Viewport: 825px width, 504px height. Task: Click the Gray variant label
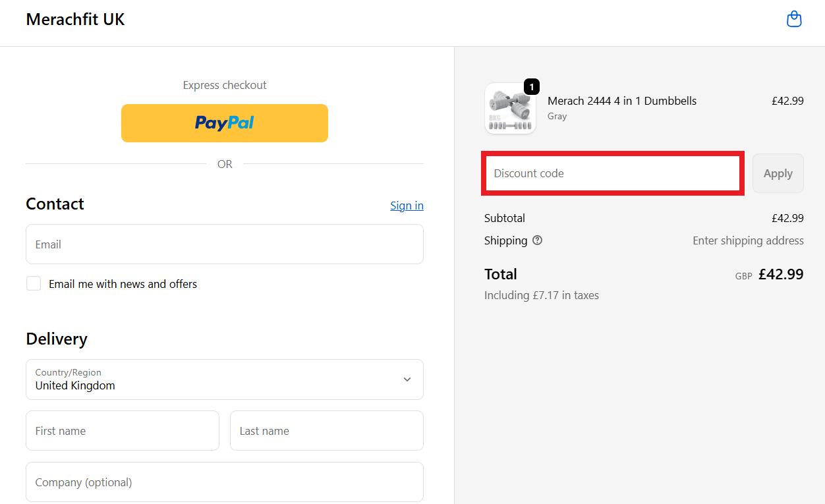tap(557, 117)
